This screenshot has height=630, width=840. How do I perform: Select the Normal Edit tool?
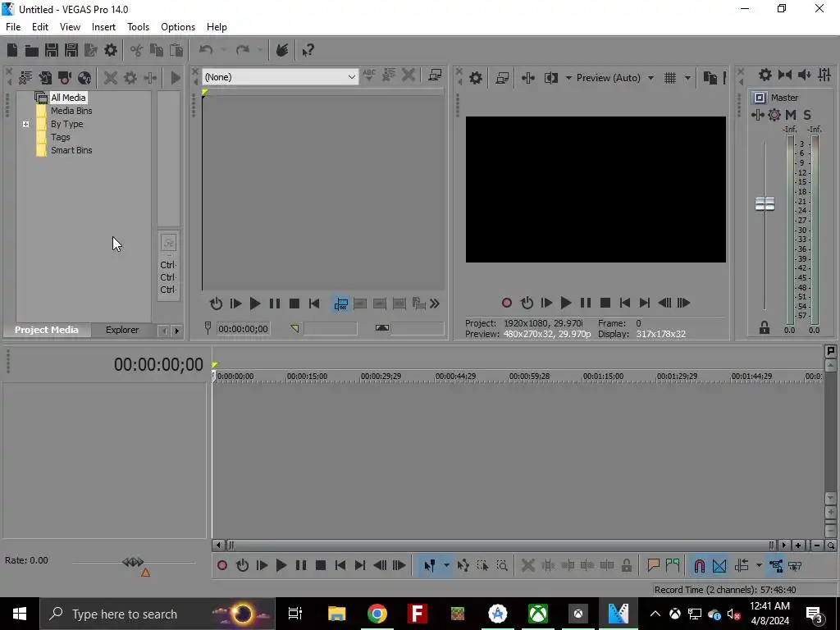pyautogui.click(x=429, y=565)
